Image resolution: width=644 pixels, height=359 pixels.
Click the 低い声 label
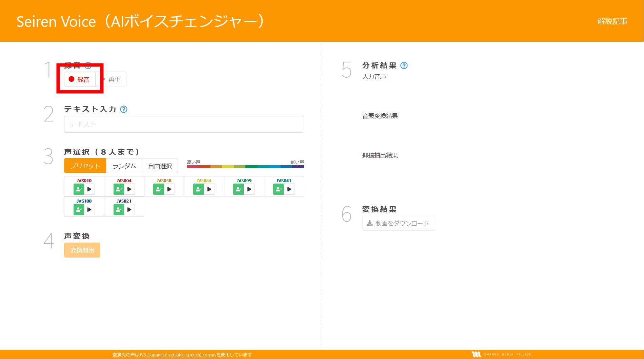(x=297, y=162)
